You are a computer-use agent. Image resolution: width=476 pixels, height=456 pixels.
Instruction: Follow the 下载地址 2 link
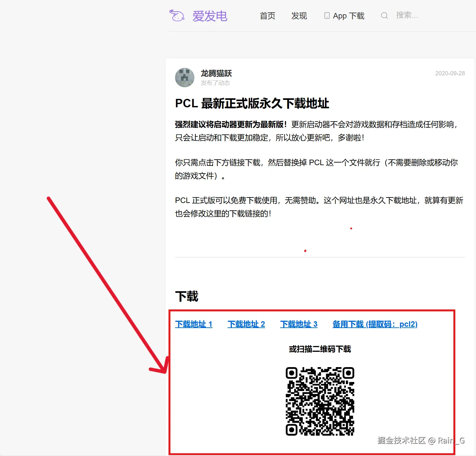[x=246, y=324]
